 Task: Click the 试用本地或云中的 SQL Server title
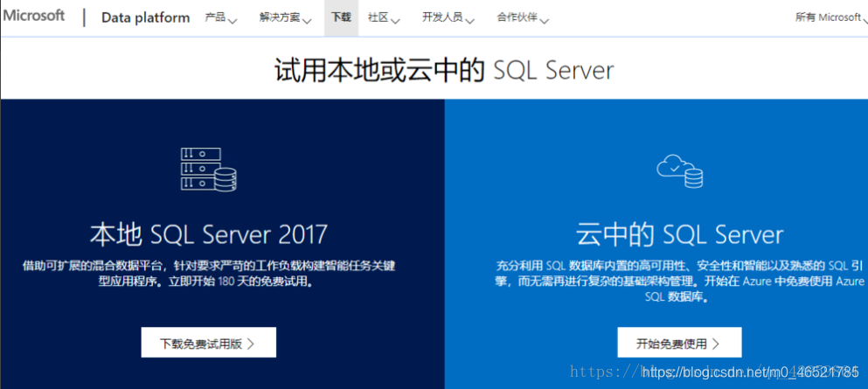click(444, 71)
